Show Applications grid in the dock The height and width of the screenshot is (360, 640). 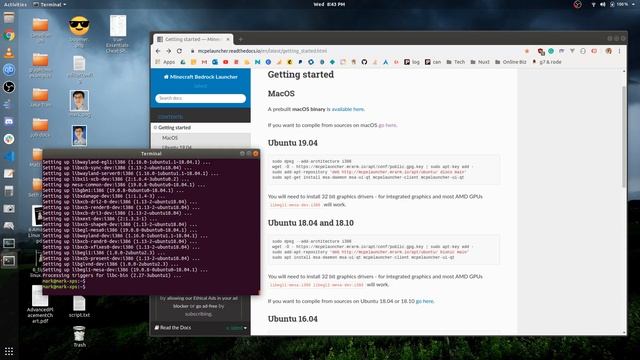pyautogui.click(x=9, y=351)
